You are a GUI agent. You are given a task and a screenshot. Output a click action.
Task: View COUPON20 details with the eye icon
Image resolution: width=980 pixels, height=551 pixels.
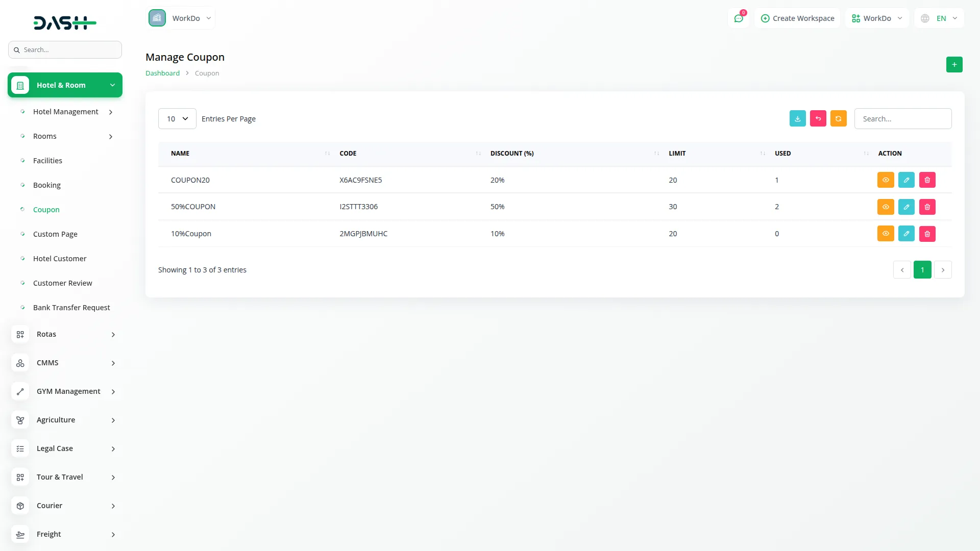pos(886,180)
